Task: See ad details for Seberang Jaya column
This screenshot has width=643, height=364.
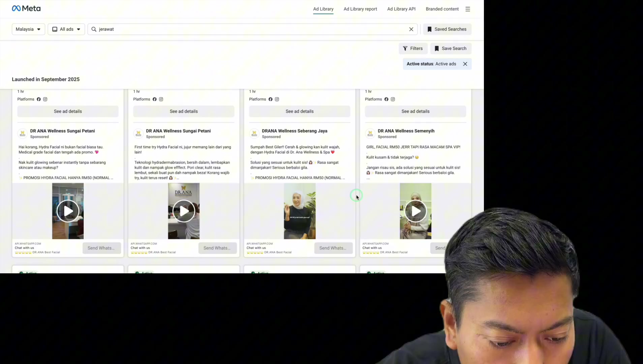Action: point(300,111)
